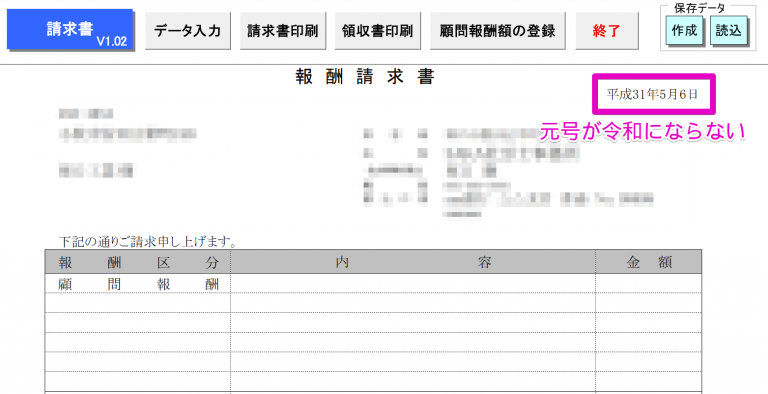
Task: Select the 報酬区分 header cell
Action: (x=138, y=262)
